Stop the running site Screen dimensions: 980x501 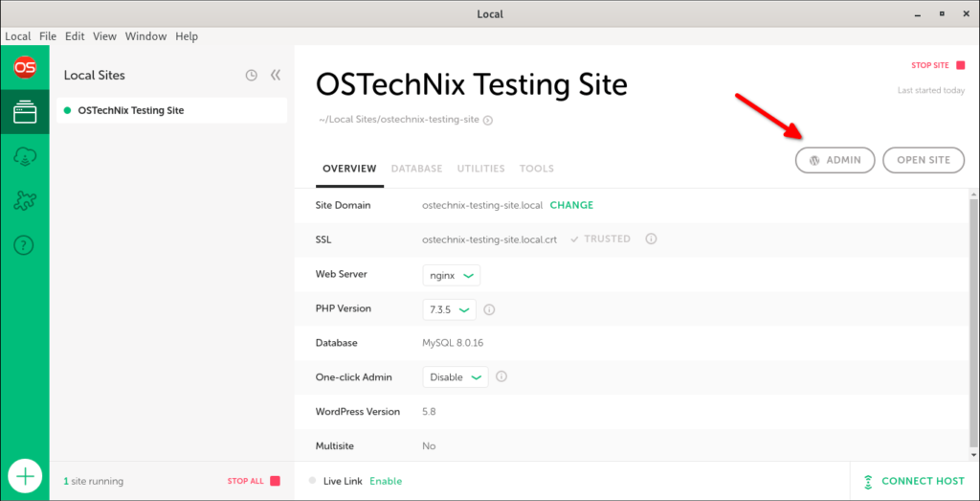(938, 65)
